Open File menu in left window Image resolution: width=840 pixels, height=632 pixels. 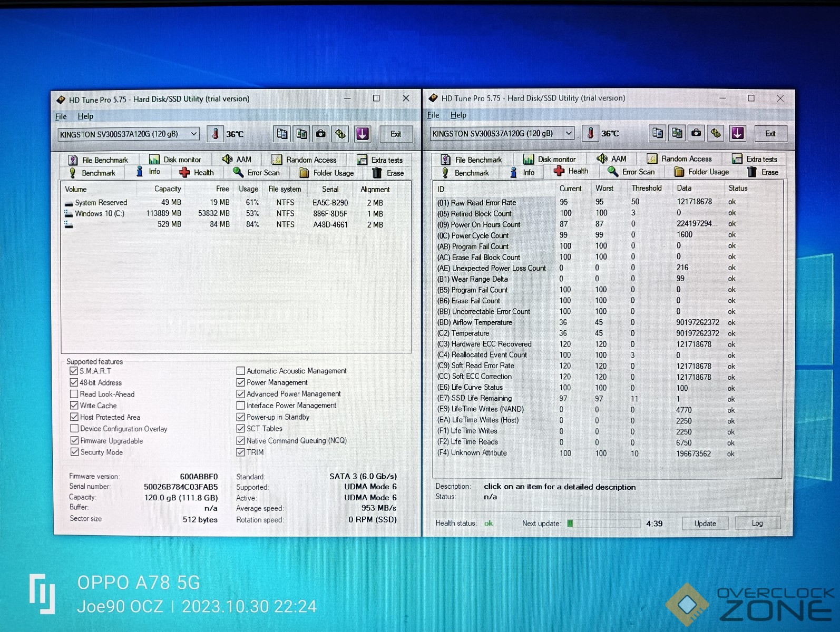61,116
